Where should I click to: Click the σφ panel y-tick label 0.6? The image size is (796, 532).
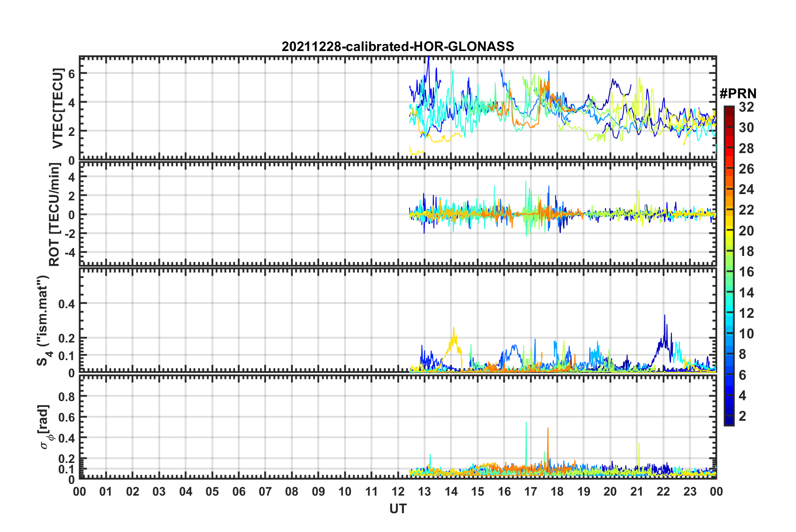(67, 417)
